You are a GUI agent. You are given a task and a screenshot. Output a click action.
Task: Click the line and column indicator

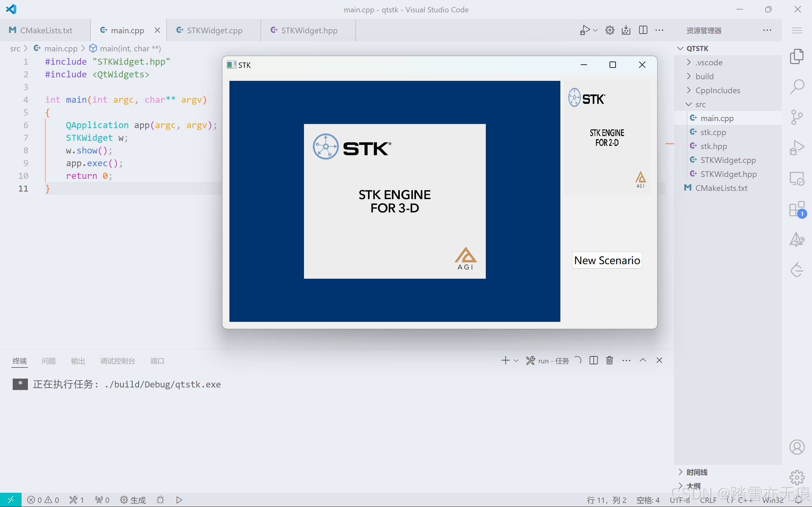[x=607, y=500]
